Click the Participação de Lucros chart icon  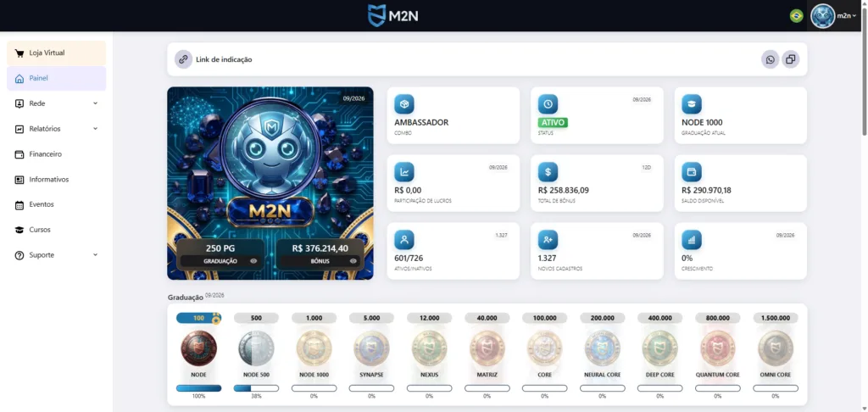point(404,172)
